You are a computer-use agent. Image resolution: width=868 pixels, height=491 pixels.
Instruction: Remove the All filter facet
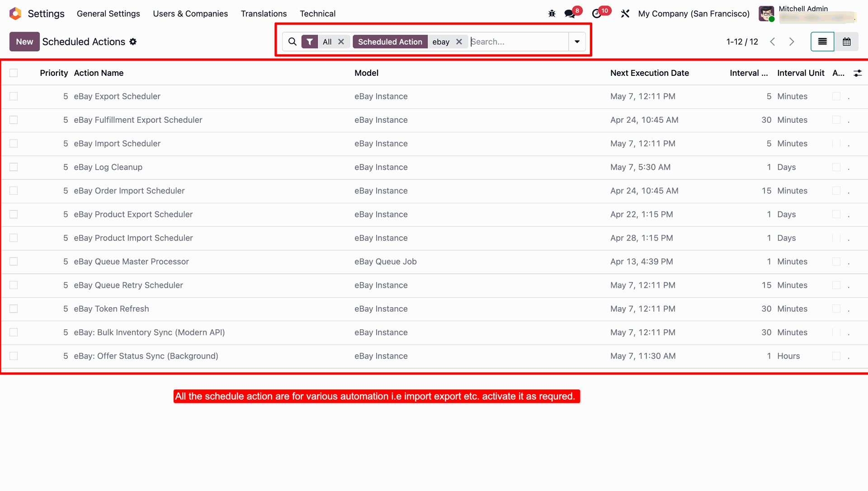click(x=341, y=42)
